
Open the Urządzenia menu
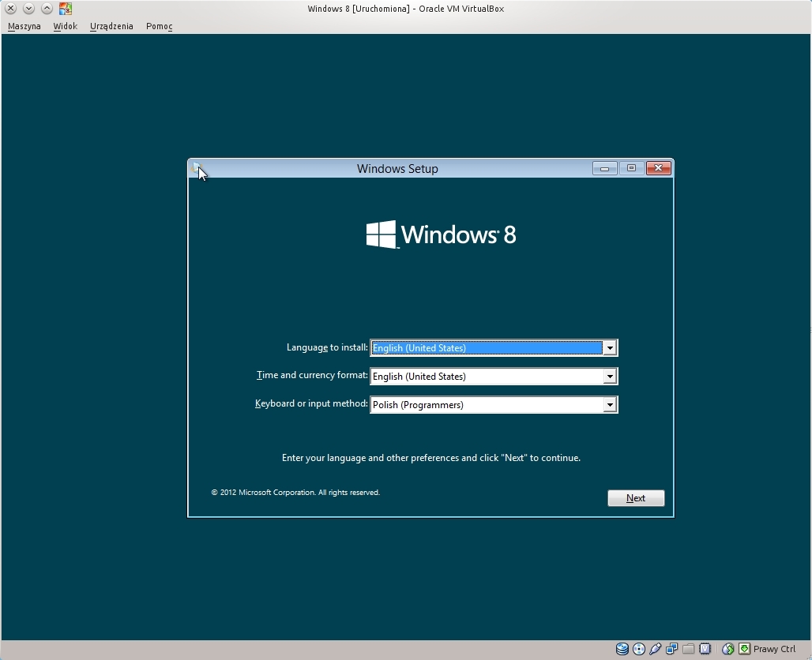point(111,26)
